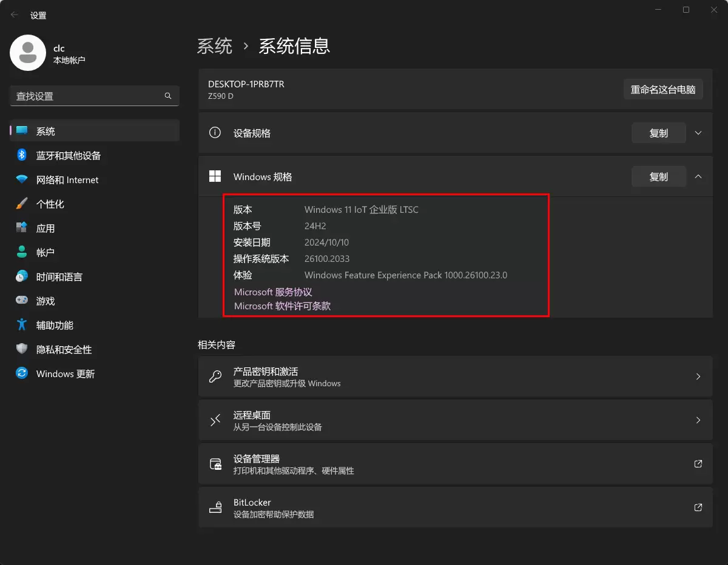Image resolution: width=728 pixels, height=565 pixels.
Task: Click the Bluetooth icon in sidebar
Action: point(22,155)
